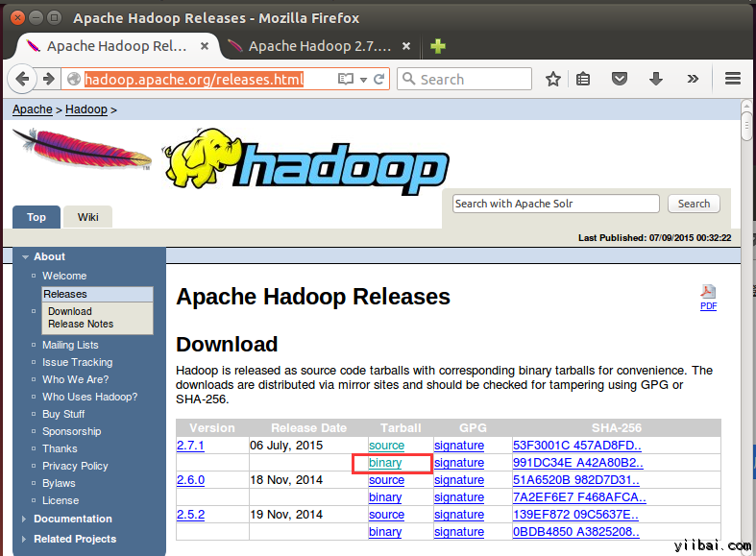Open the downloads arrow icon
The image size is (756, 556).
[656, 79]
